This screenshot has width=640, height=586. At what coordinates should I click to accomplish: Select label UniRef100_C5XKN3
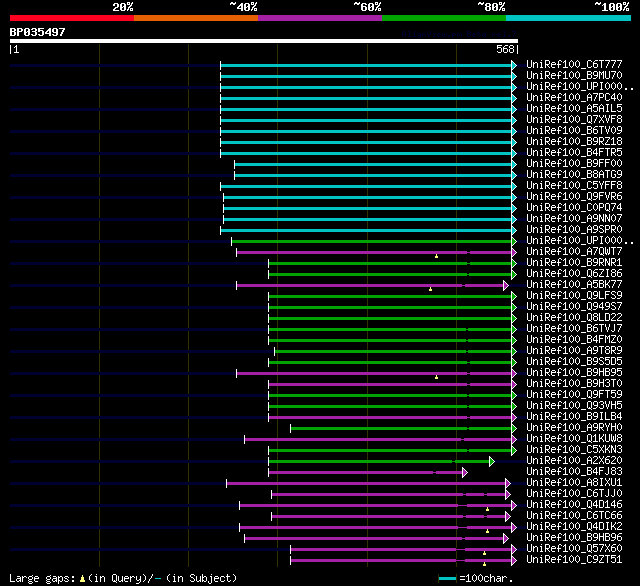coord(574,450)
